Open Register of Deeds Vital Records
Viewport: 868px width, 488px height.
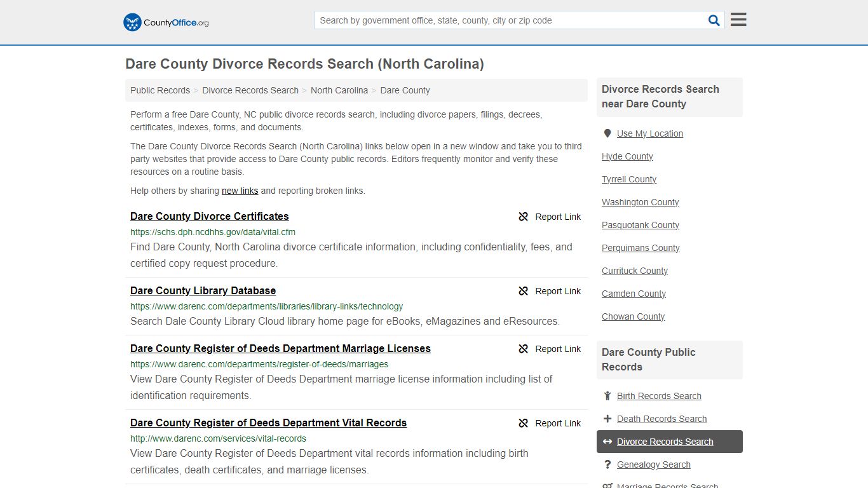click(x=268, y=423)
